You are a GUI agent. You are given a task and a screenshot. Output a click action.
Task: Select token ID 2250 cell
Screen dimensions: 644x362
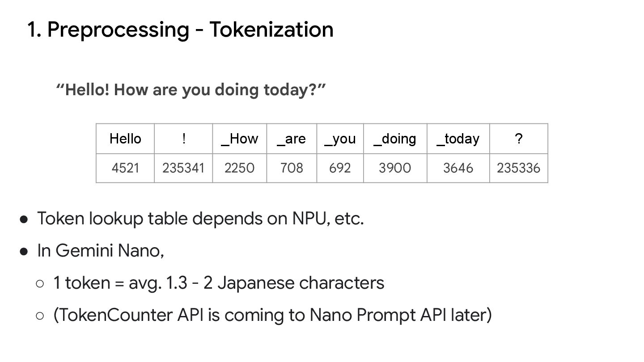coord(240,168)
